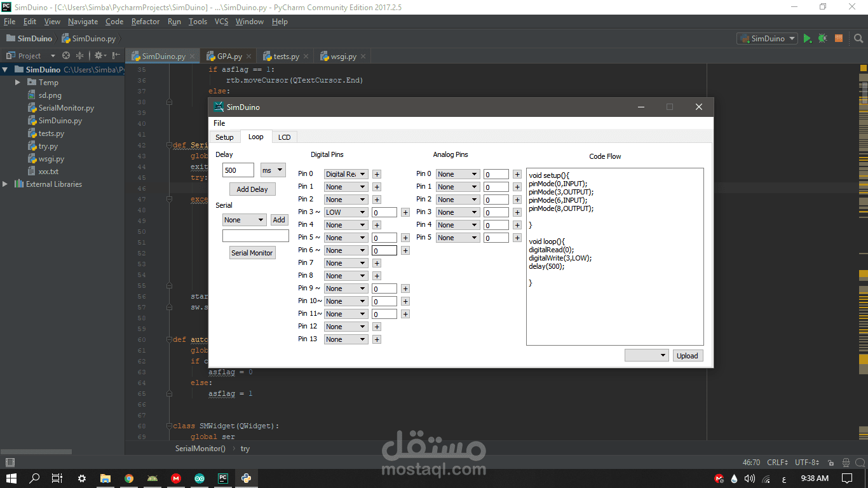Expand External Libraries in project tree
The width and height of the screenshot is (868, 488).
pos(5,184)
